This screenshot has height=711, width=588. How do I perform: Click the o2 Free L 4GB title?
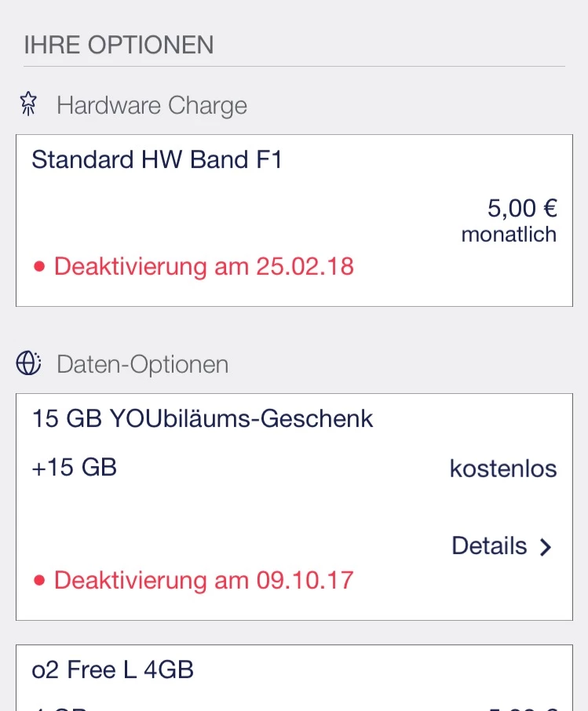113,669
